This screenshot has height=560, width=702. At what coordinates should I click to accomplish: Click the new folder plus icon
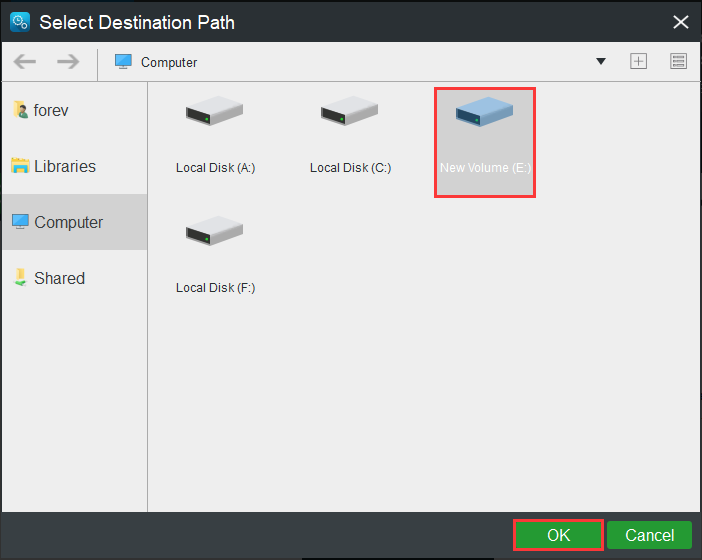click(638, 62)
